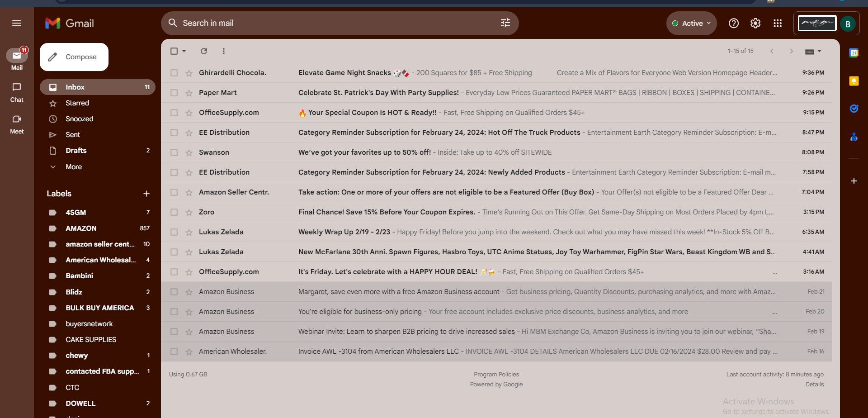Open Contacts side panel
The height and width of the screenshot is (418, 868).
click(x=854, y=137)
